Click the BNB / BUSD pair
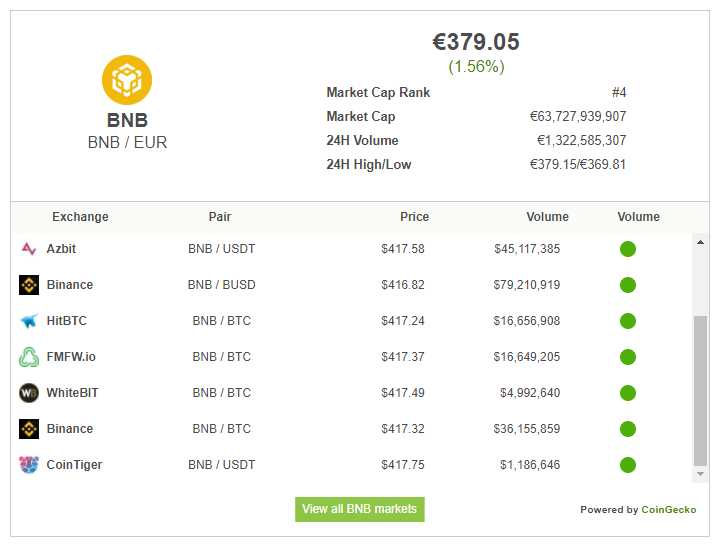The height and width of the screenshot is (550, 720). point(221,285)
